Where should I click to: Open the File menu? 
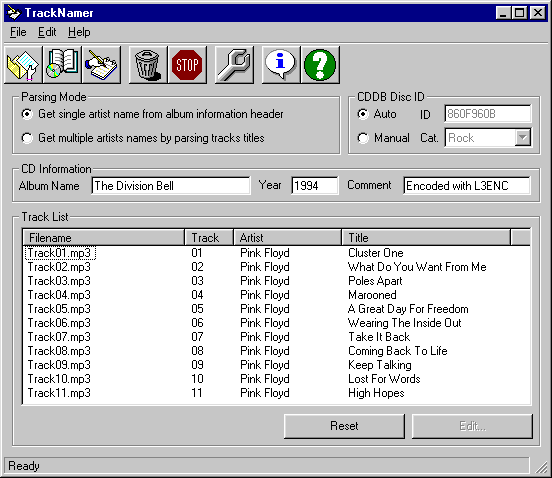point(18,32)
